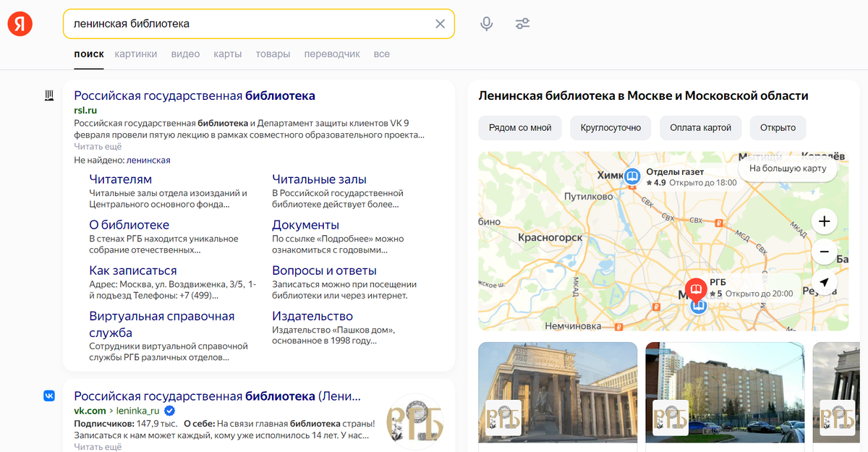868x452 pixels.
Task: Select the active поиск tab
Action: click(x=89, y=54)
